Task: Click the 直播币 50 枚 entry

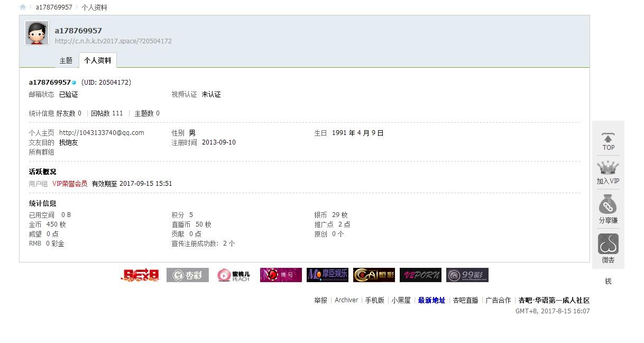Action: click(191, 224)
